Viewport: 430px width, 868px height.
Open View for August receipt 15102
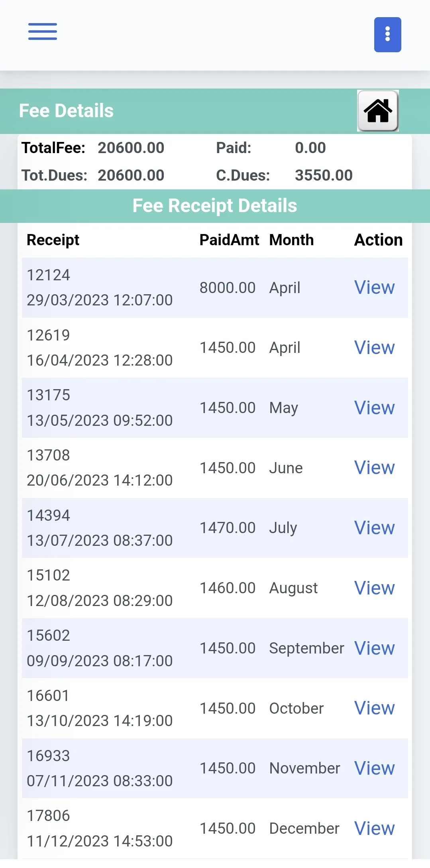(374, 588)
